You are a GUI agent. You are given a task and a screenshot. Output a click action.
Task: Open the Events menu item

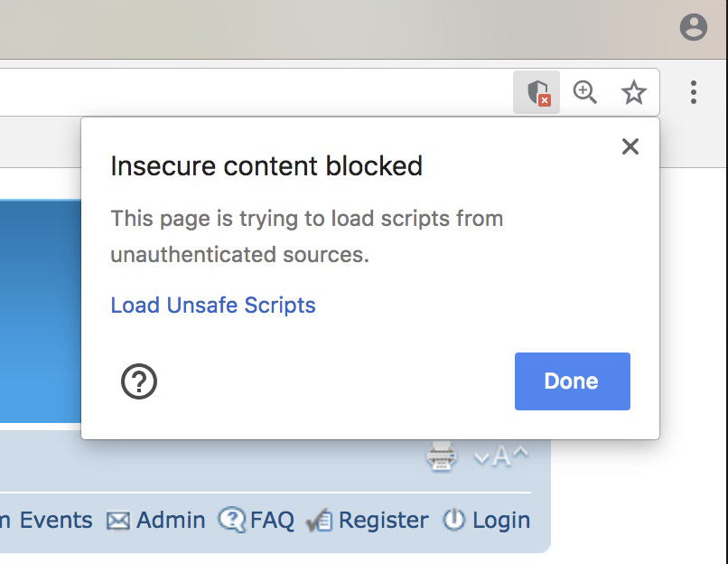pyautogui.click(x=56, y=520)
